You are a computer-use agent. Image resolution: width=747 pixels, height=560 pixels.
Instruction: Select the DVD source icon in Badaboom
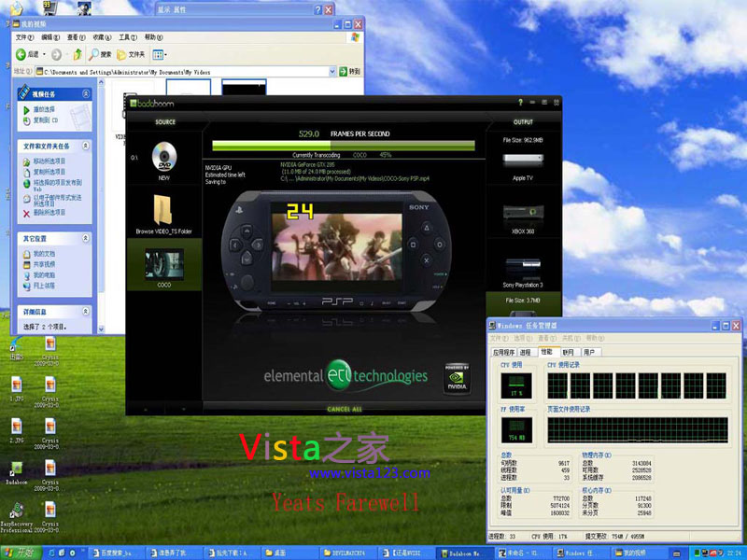click(164, 156)
